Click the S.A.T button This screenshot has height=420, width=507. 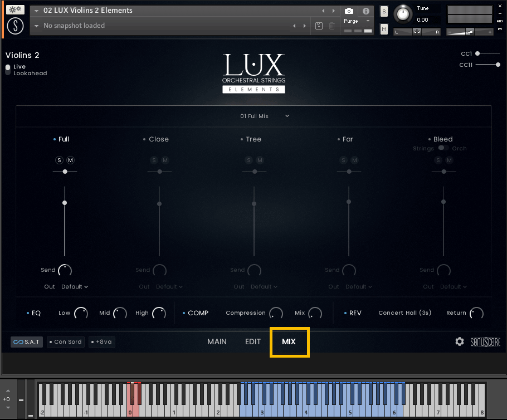pyautogui.click(x=26, y=341)
